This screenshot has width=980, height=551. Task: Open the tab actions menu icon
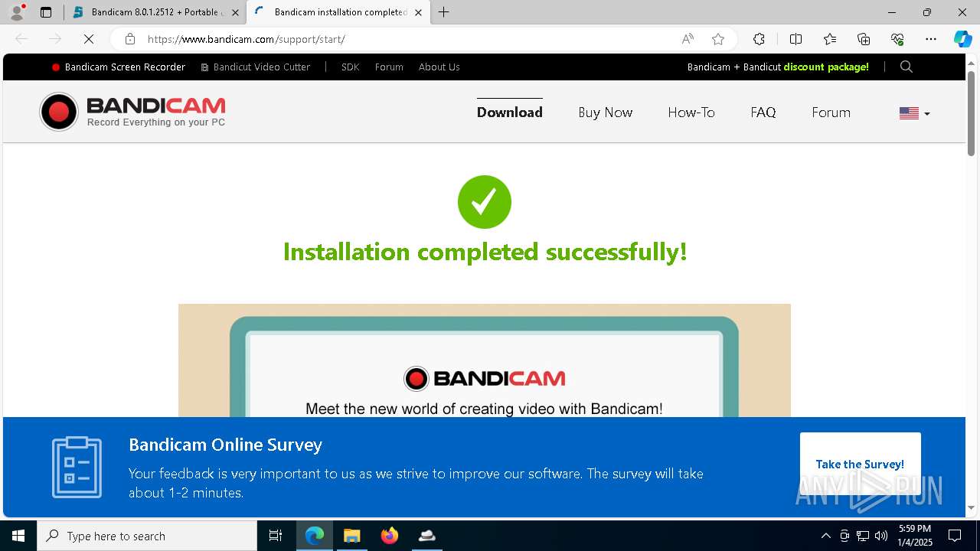46,12
